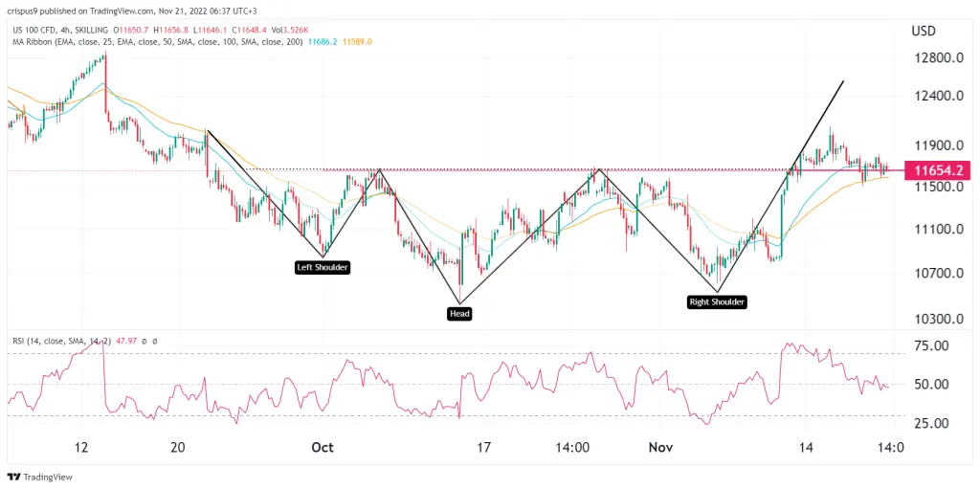Click the TradingView logo at the bottom
980x489 pixels.
(x=40, y=478)
